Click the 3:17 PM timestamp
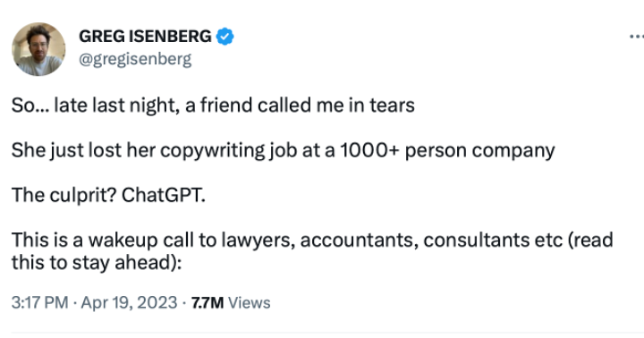 click(x=39, y=303)
